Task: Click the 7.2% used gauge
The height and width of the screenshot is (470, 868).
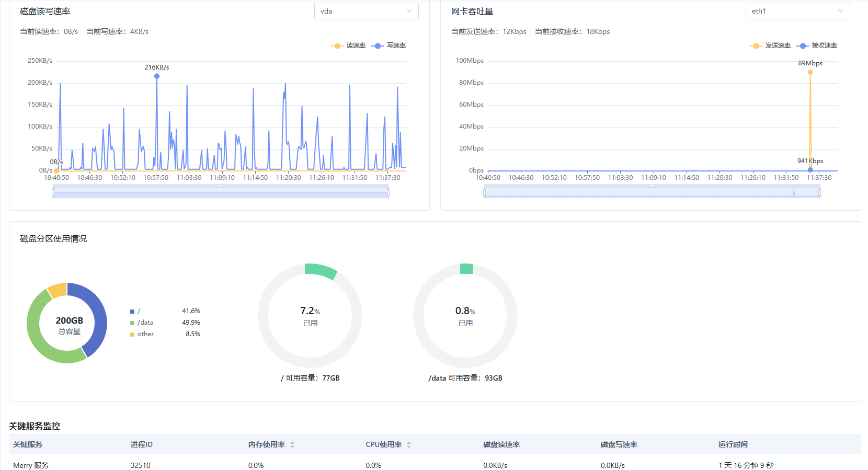Action: [x=310, y=316]
